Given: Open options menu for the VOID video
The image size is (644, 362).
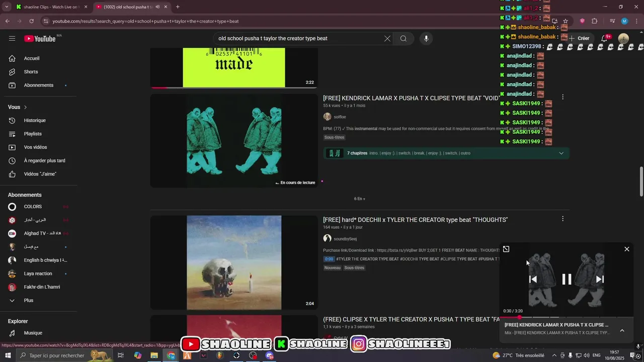Looking at the screenshot, I should pyautogui.click(x=562, y=97).
